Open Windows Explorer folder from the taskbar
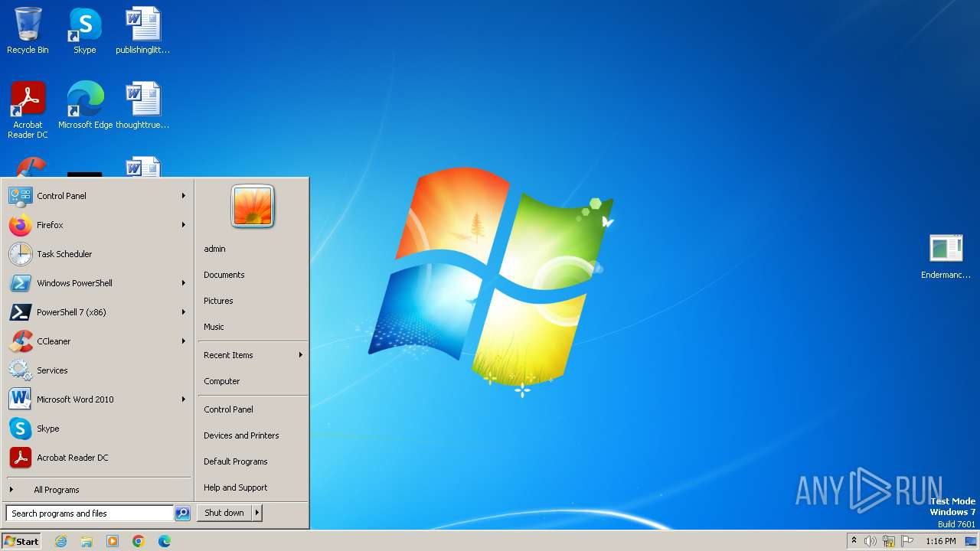 87,541
